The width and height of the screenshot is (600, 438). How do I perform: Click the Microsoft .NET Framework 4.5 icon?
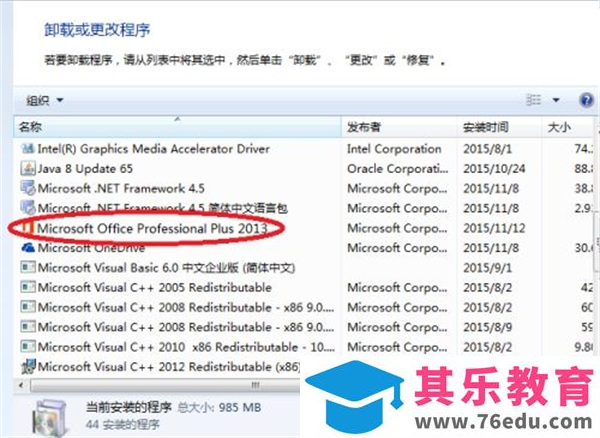pyautogui.click(x=28, y=188)
